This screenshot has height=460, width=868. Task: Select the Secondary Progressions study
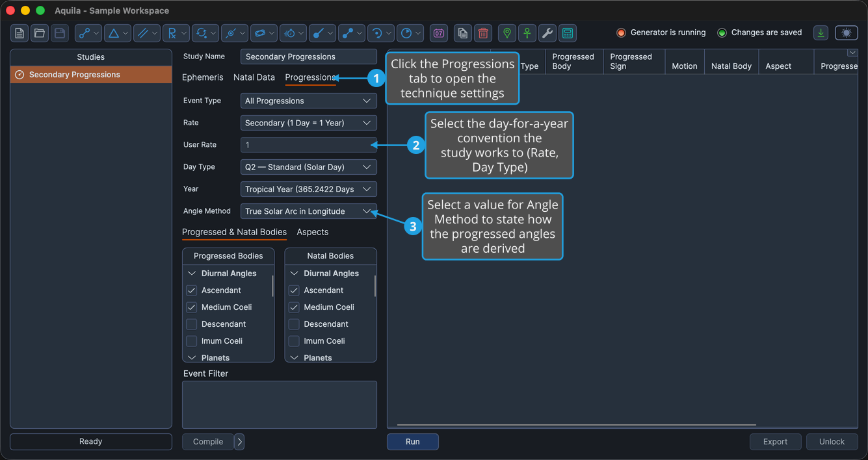tap(91, 75)
